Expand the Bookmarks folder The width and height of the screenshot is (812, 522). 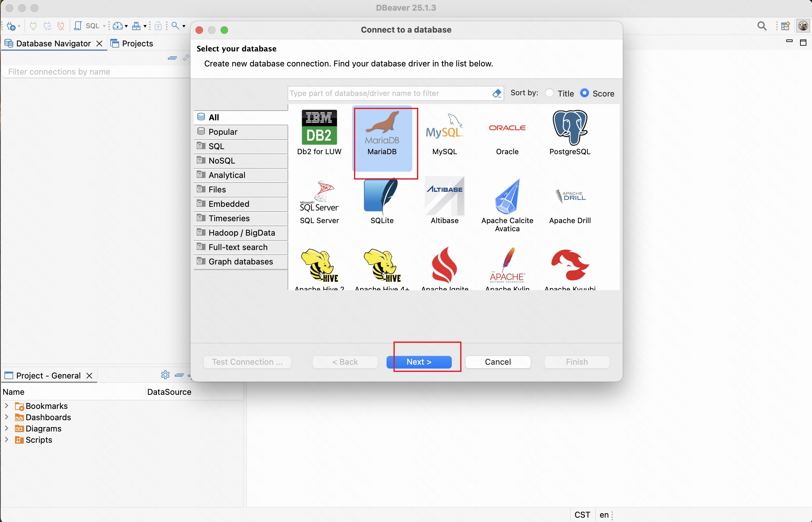(x=7, y=405)
